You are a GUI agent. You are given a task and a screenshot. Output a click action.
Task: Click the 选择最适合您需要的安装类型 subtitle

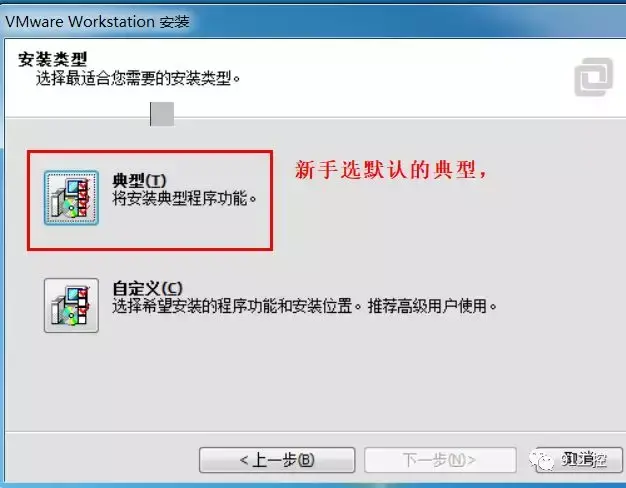point(138,78)
